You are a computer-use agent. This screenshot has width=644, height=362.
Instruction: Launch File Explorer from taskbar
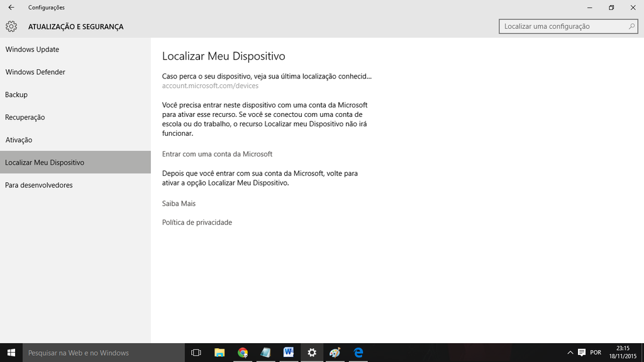[219, 353]
